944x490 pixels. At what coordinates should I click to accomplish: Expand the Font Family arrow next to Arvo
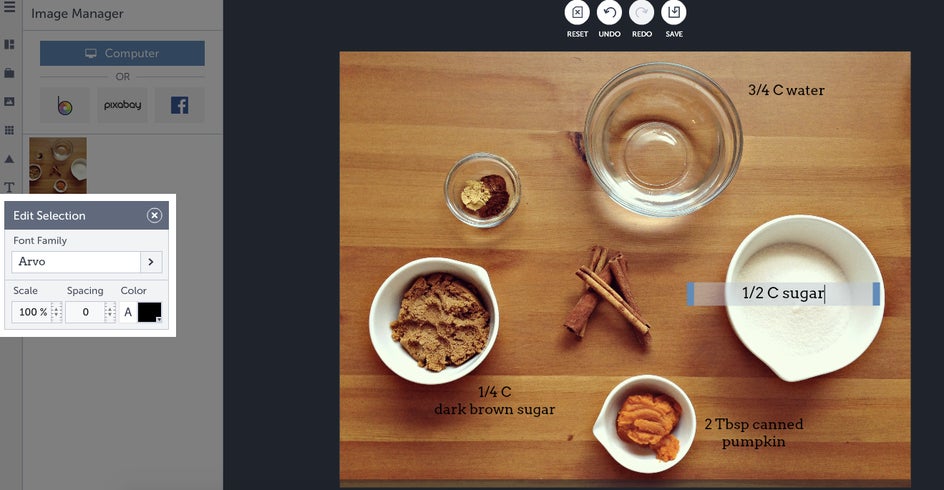click(x=151, y=262)
